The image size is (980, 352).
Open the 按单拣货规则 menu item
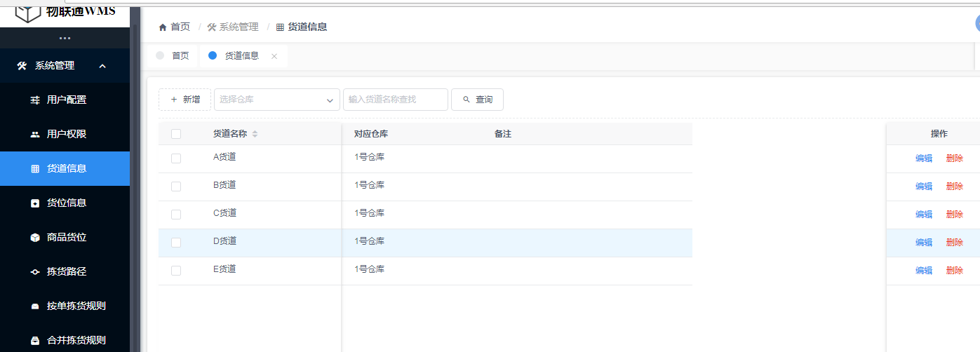[65, 306]
